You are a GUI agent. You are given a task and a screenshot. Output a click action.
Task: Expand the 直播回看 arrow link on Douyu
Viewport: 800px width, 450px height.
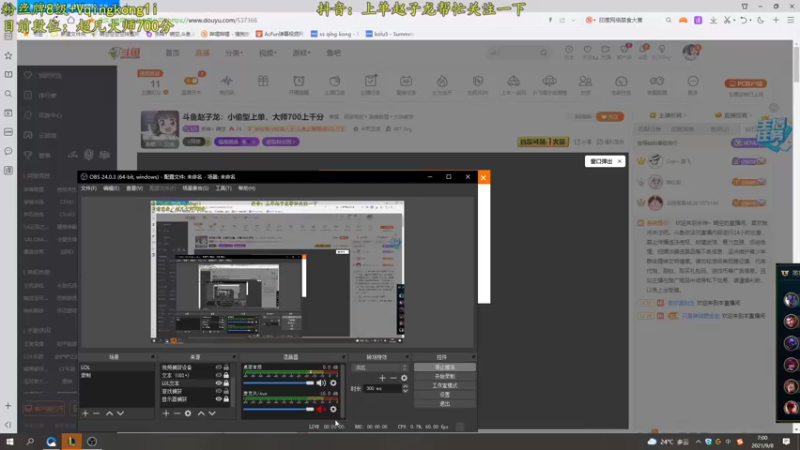tap(734, 115)
